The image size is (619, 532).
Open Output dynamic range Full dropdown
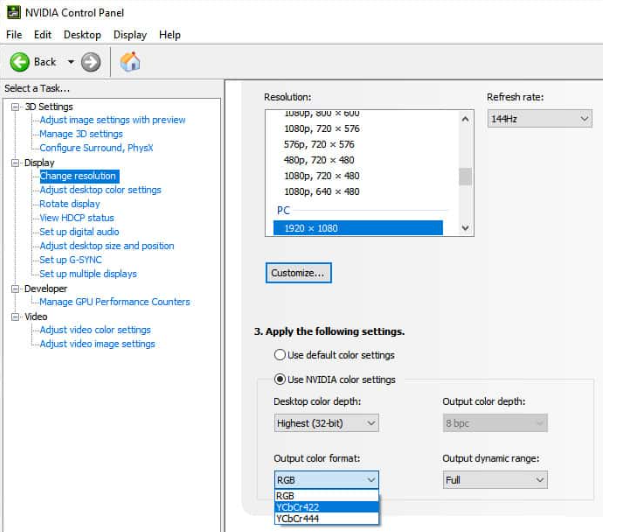click(495, 480)
